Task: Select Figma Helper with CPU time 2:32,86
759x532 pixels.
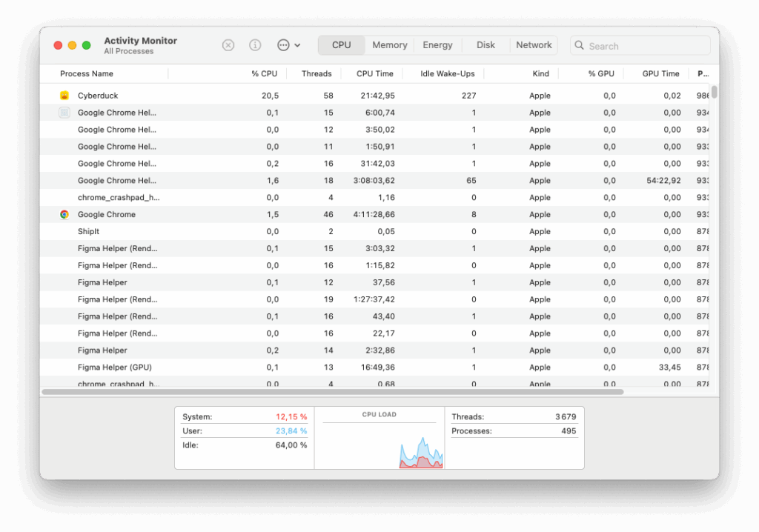Action: tap(374, 350)
